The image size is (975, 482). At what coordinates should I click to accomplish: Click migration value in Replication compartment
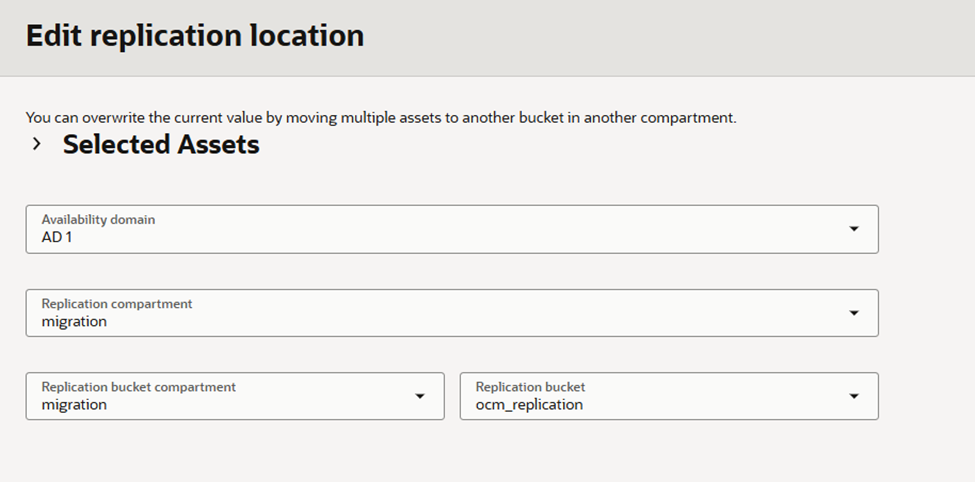coord(74,321)
